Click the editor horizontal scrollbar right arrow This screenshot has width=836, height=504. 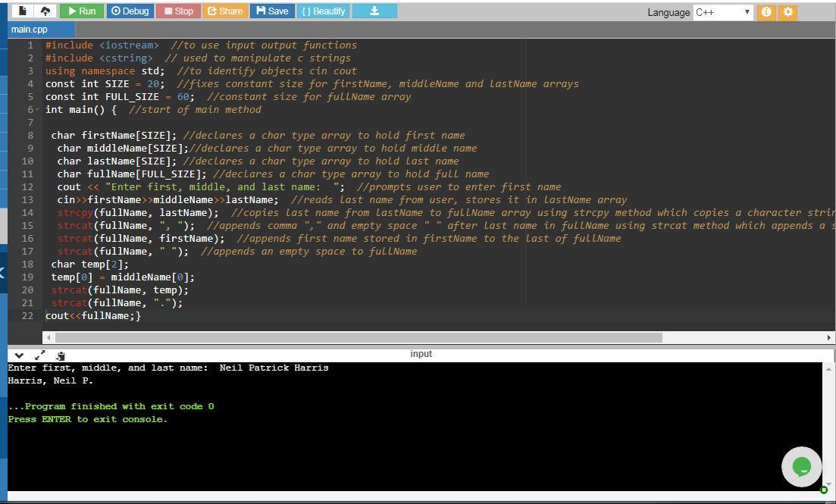coord(828,337)
